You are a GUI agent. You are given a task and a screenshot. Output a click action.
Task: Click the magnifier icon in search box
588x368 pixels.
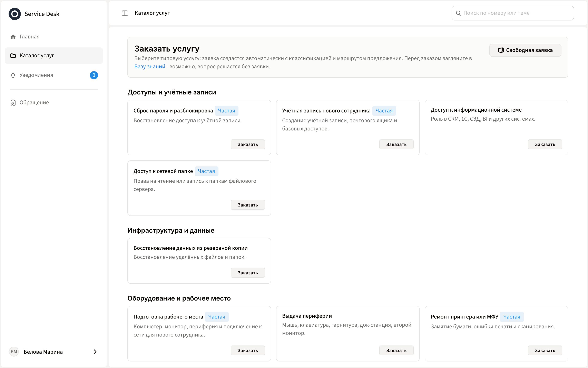(x=459, y=13)
